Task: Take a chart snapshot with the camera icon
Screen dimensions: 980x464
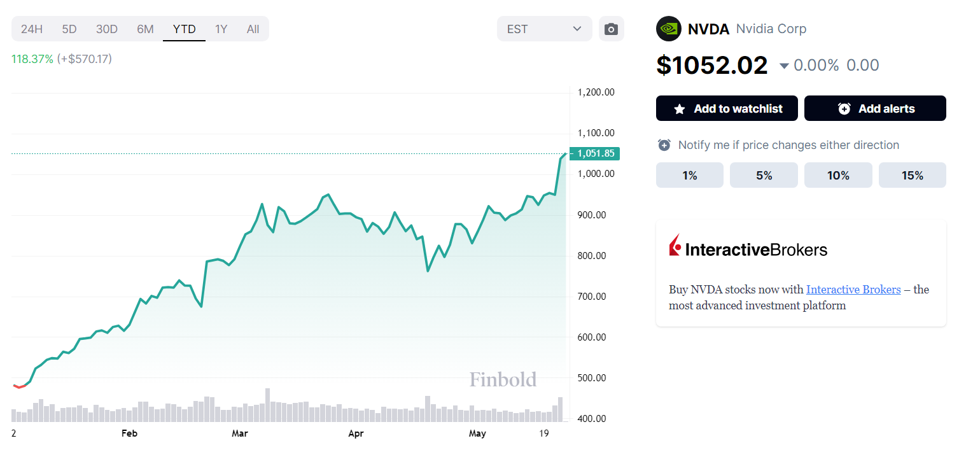Action: (x=611, y=29)
